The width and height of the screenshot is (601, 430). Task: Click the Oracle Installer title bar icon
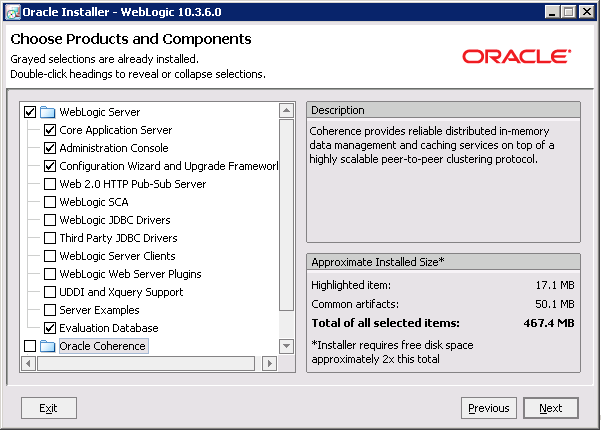pyautogui.click(x=13, y=12)
